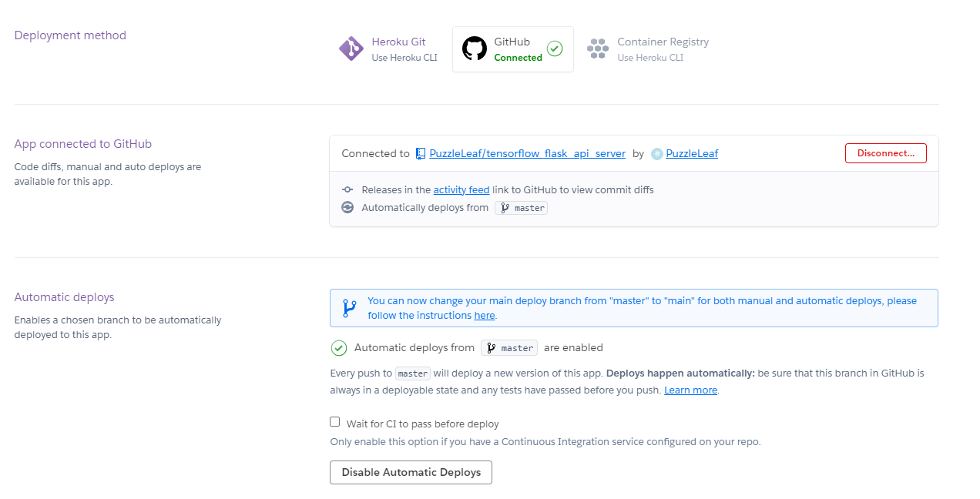Click the Container Registry hexagons icon
This screenshot has height=499, width=980.
pyautogui.click(x=598, y=49)
